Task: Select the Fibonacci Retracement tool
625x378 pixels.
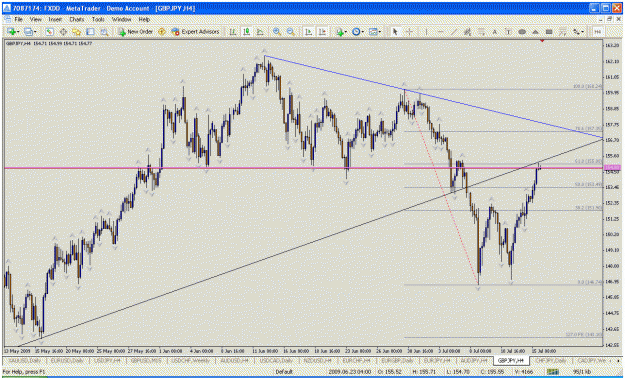Action: (x=482, y=32)
